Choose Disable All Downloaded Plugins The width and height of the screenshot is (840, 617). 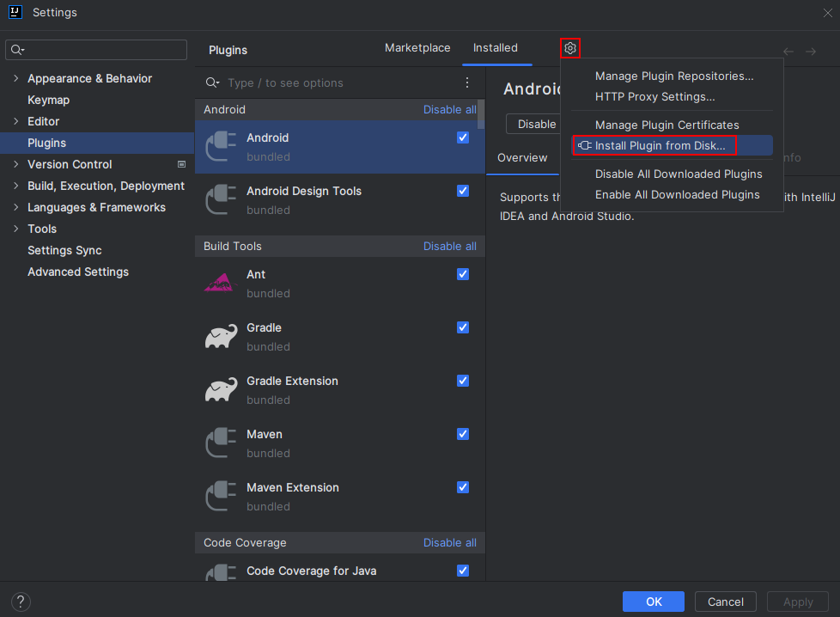pyautogui.click(x=679, y=174)
